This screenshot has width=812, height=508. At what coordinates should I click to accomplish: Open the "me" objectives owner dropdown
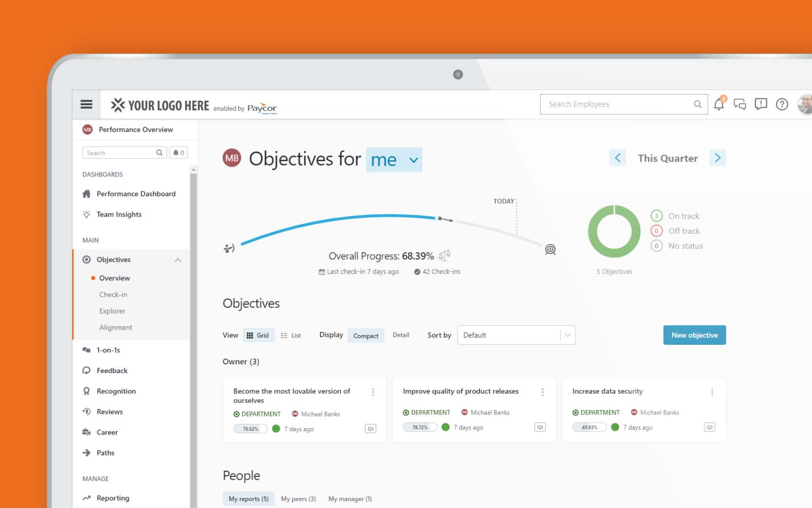(x=394, y=160)
